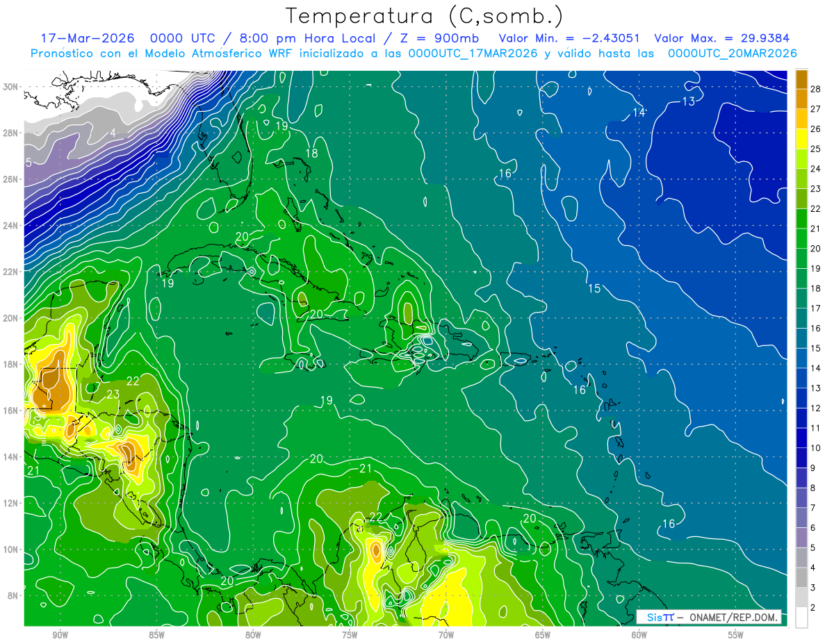Pick the colorbar swatch between 5 and 6
Screen dimensions: 834x644
coord(801,538)
